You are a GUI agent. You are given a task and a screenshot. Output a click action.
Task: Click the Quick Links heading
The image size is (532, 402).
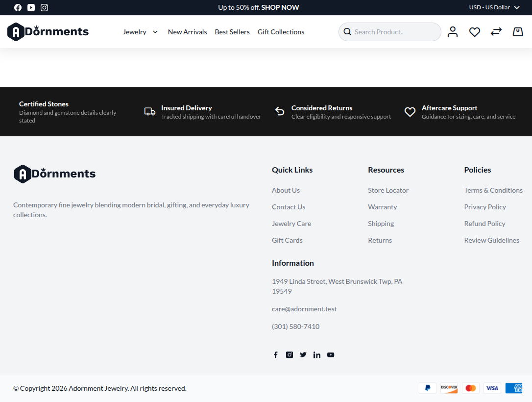coord(292,170)
